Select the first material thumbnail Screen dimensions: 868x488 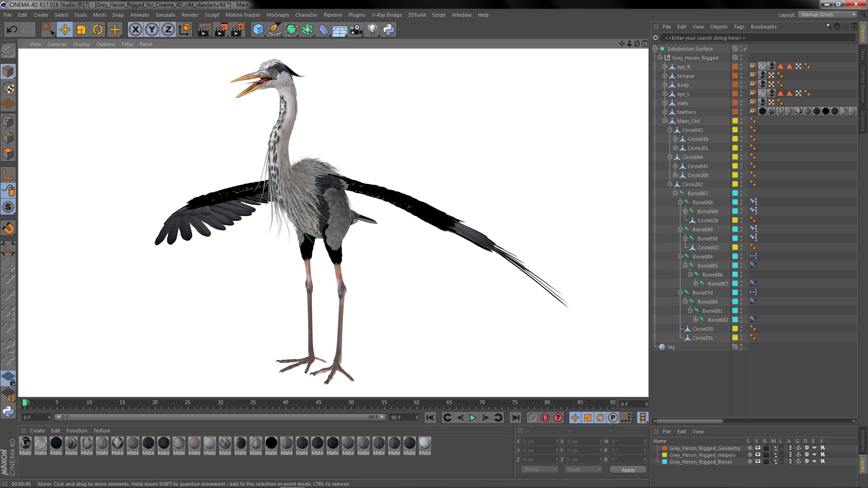(25, 443)
